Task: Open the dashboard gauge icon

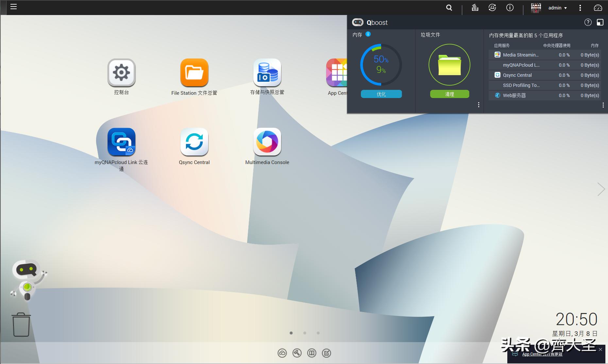Action: pyautogui.click(x=598, y=8)
